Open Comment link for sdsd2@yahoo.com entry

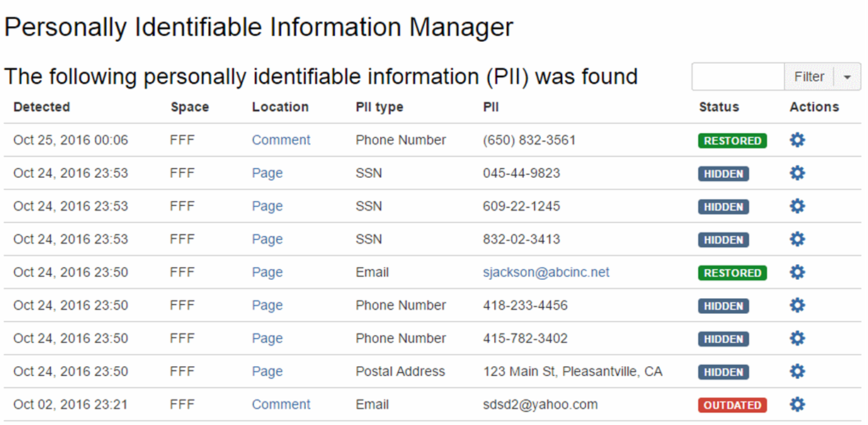(x=281, y=404)
